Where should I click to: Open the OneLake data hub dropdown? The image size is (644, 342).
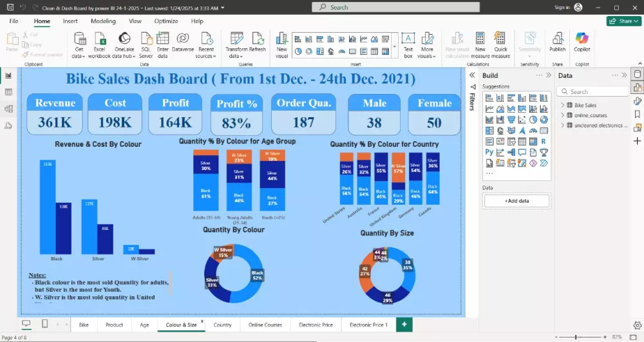click(x=124, y=45)
